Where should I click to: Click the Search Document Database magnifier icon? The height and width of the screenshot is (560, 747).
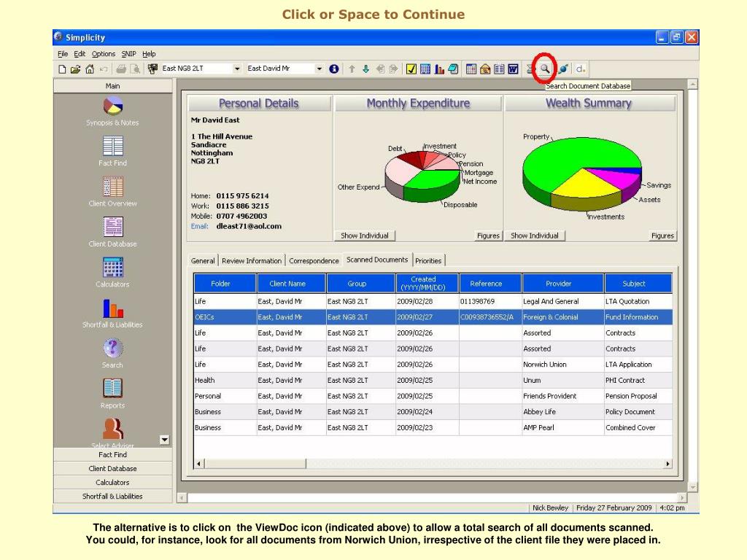pos(544,69)
